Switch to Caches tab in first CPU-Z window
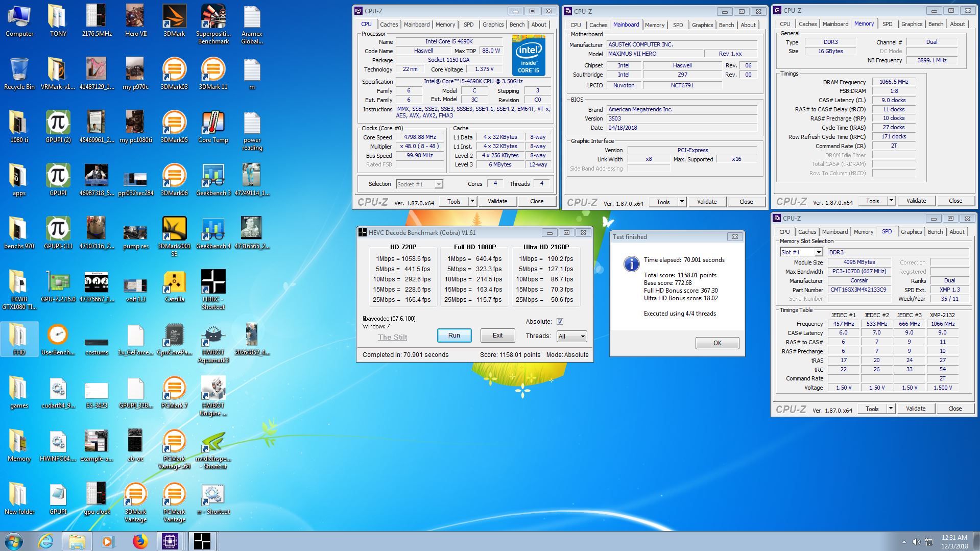The image size is (980, 551). (389, 25)
